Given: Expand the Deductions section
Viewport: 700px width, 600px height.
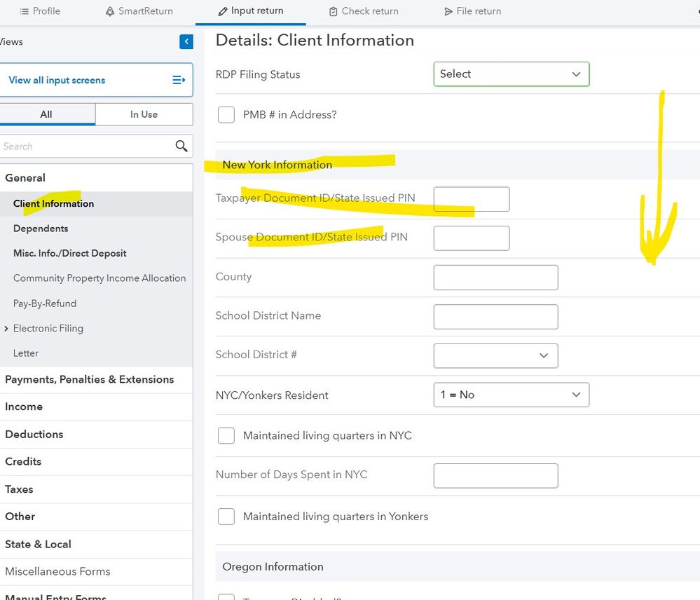Looking at the screenshot, I should [x=96, y=435].
